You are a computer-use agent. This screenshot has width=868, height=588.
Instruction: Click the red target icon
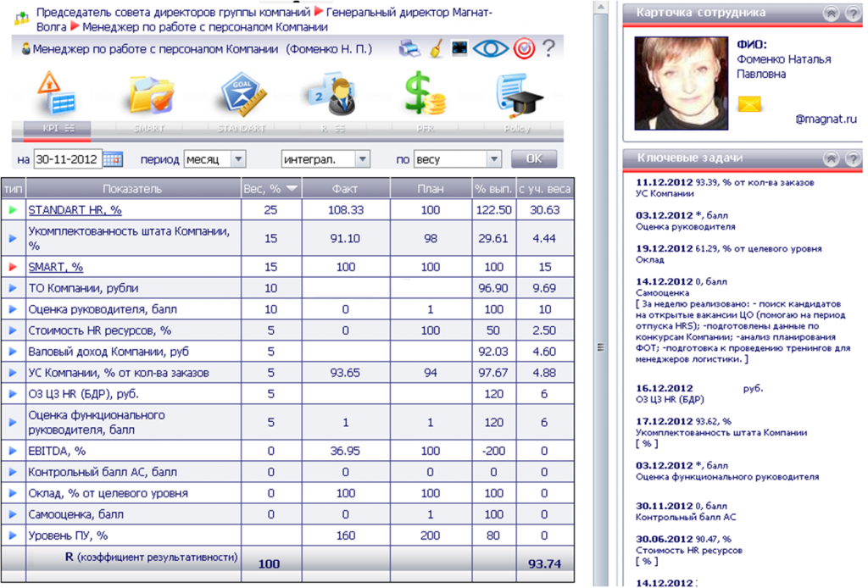pos(524,48)
